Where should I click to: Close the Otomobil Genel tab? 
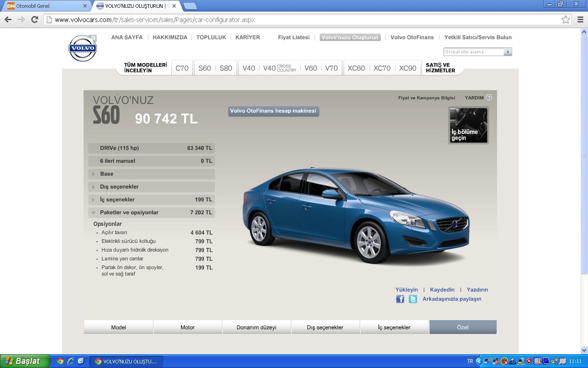[x=85, y=6]
